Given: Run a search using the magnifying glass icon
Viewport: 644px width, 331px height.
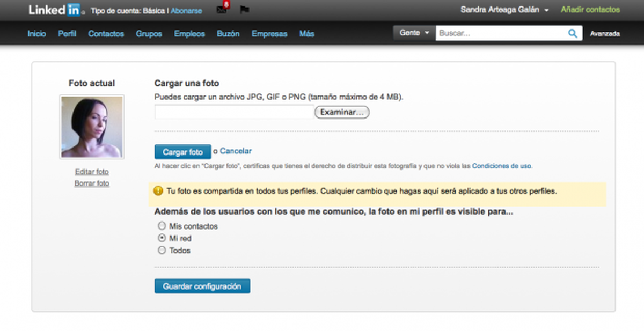Looking at the screenshot, I should 572,33.
